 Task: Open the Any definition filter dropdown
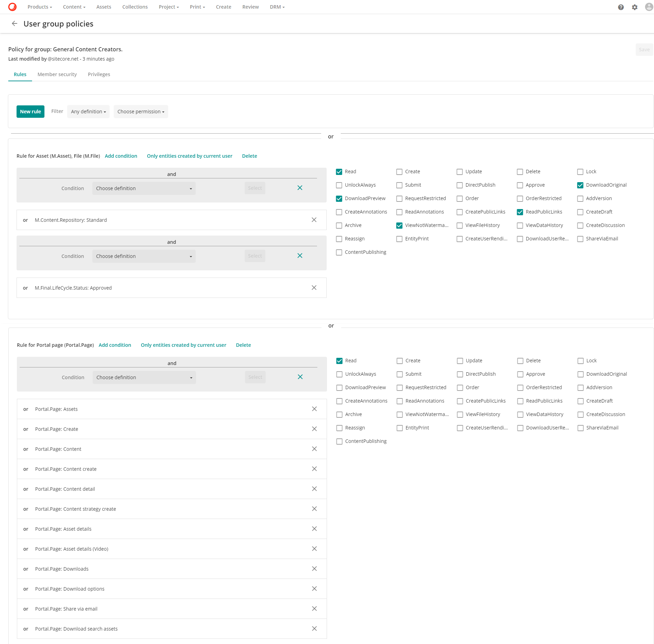click(x=88, y=111)
